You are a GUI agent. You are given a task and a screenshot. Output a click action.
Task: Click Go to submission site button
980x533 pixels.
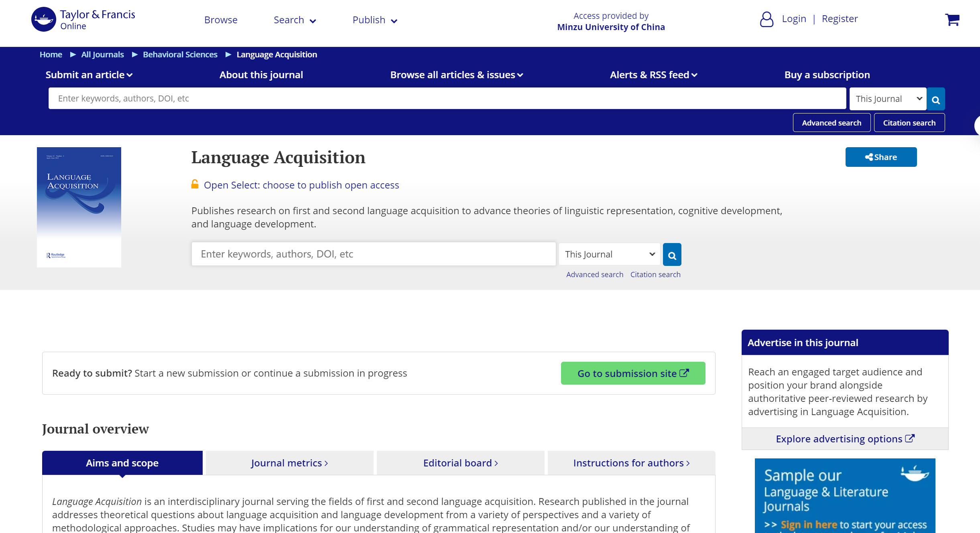click(x=633, y=373)
